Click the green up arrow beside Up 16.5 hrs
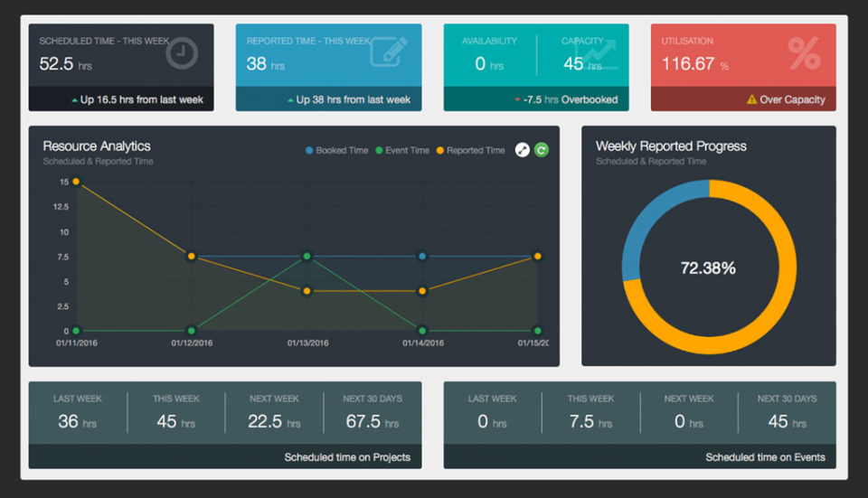Image resolution: width=868 pixels, height=498 pixels. tap(75, 100)
